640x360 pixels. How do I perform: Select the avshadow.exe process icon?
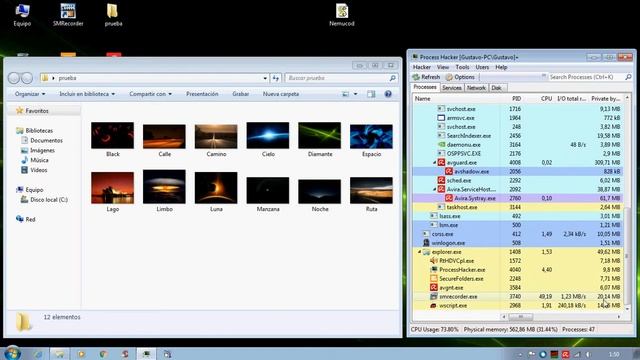tap(449, 171)
